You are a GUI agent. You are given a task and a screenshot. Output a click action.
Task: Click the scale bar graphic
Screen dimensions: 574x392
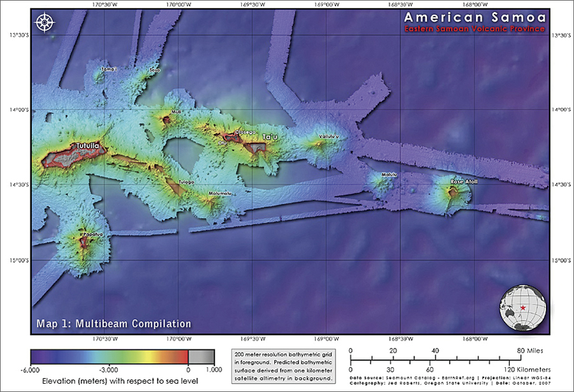coord(436,358)
